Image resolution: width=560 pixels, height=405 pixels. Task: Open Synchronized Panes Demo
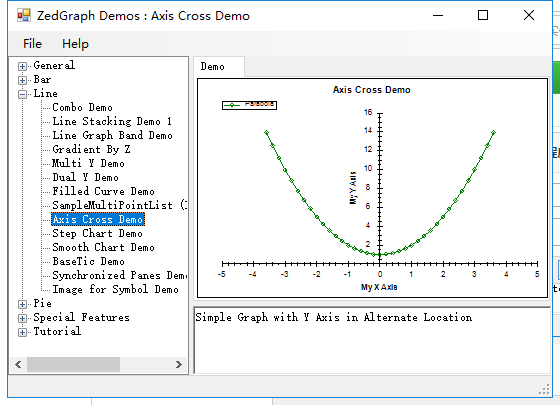tap(119, 275)
